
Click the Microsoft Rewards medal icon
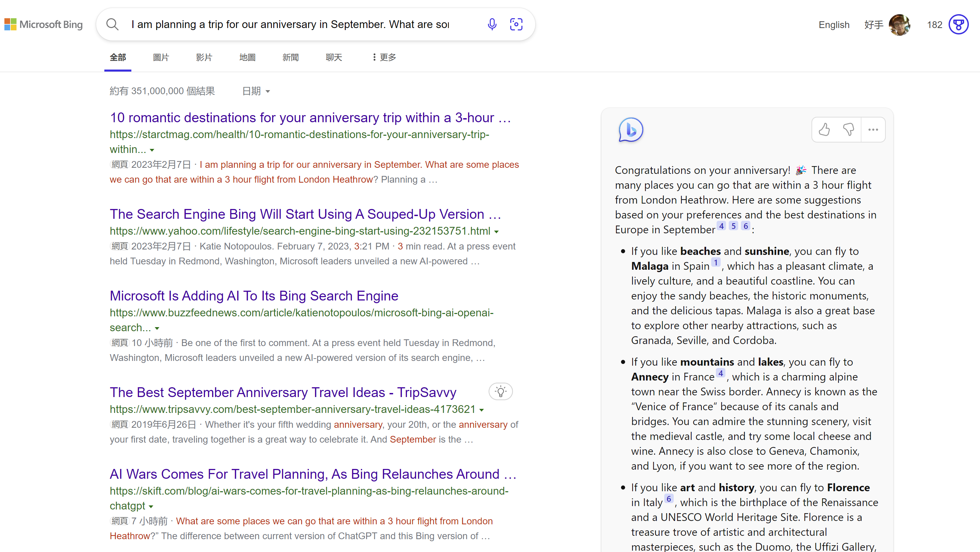point(958,25)
